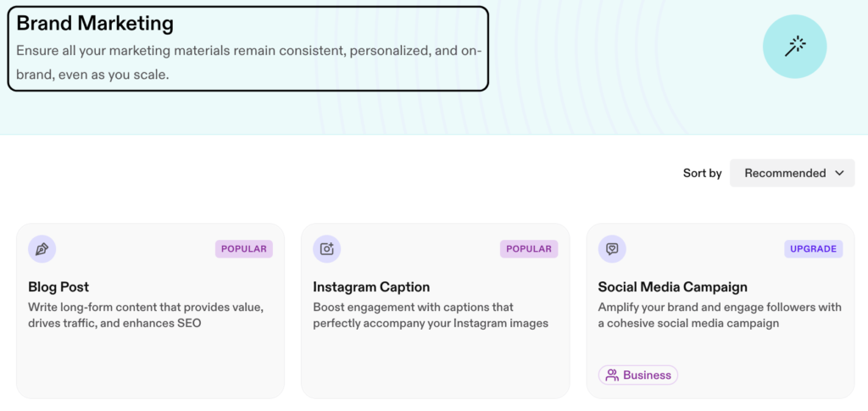Screen dimensions: 868x411
Task: Click the Instagram Caption camera icon
Action: pyautogui.click(x=326, y=249)
